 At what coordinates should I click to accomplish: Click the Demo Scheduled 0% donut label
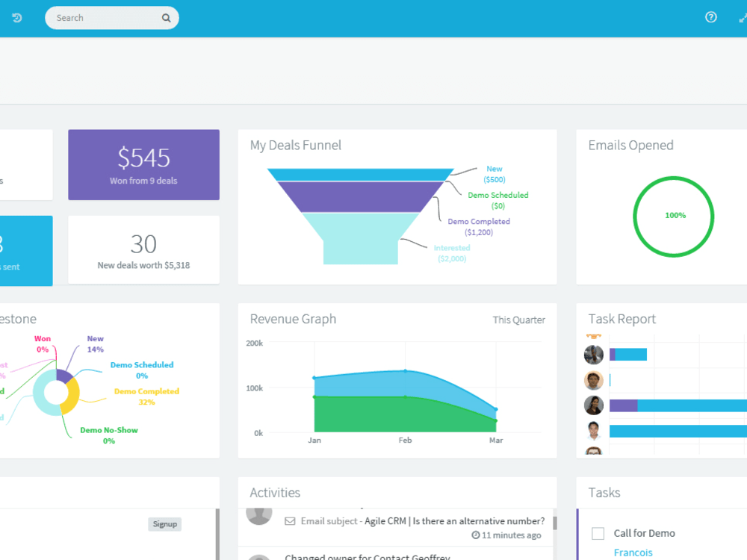pos(142,370)
